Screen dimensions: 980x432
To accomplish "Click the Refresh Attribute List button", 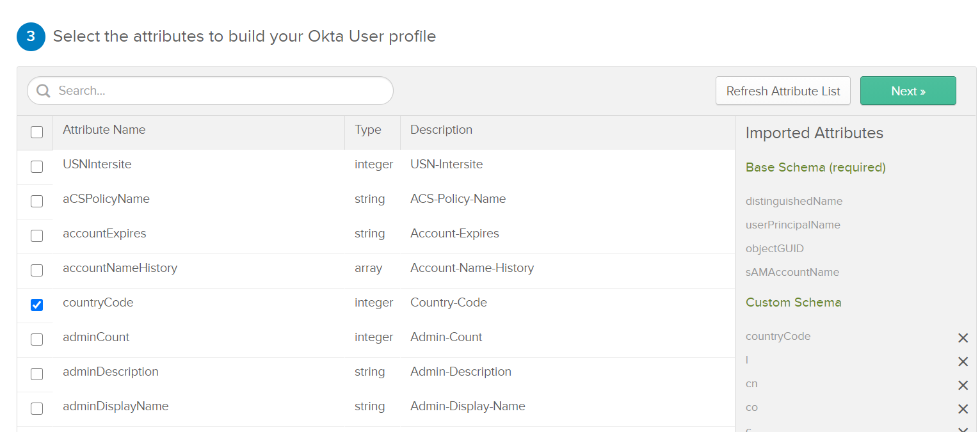I will pyautogui.click(x=783, y=91).
